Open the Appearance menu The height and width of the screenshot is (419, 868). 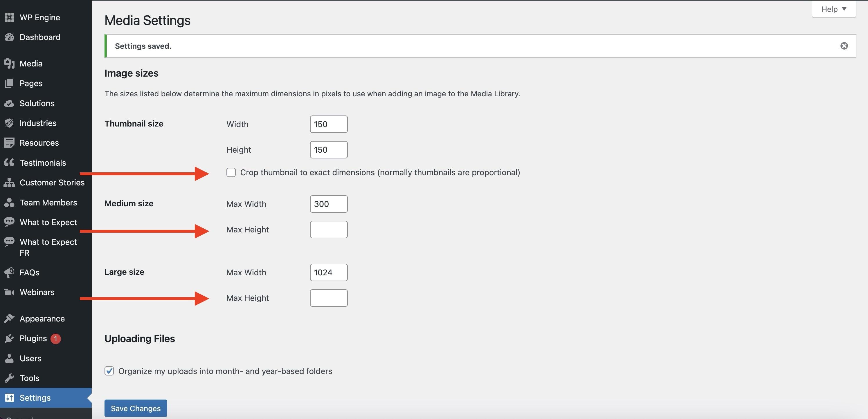42,319
